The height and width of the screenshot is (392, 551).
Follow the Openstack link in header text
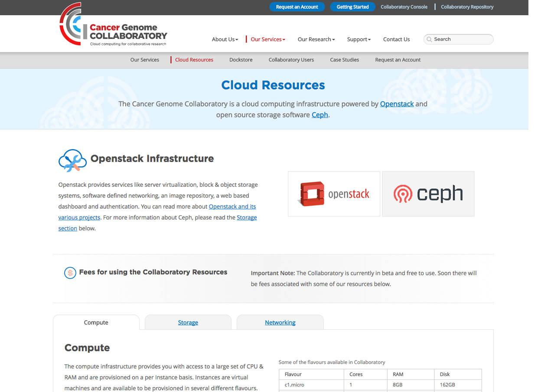pyautogui.click(x=397, y=104)
